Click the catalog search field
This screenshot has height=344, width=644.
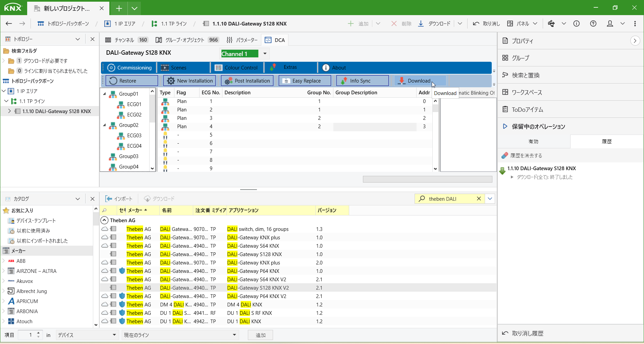450,199
